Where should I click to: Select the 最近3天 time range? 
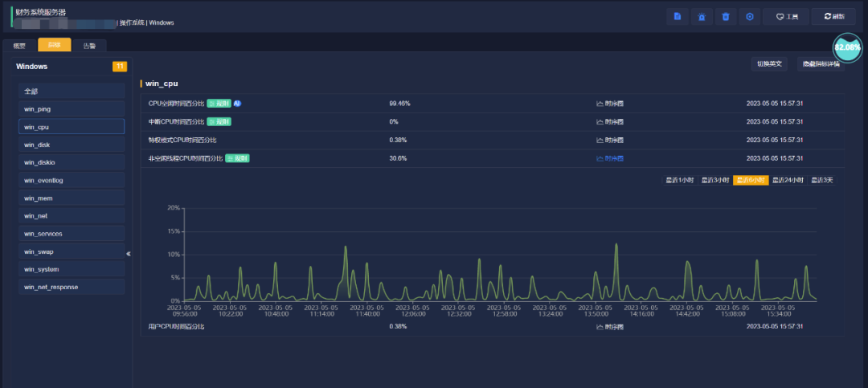pyautogui.click(x=822, y=181)
